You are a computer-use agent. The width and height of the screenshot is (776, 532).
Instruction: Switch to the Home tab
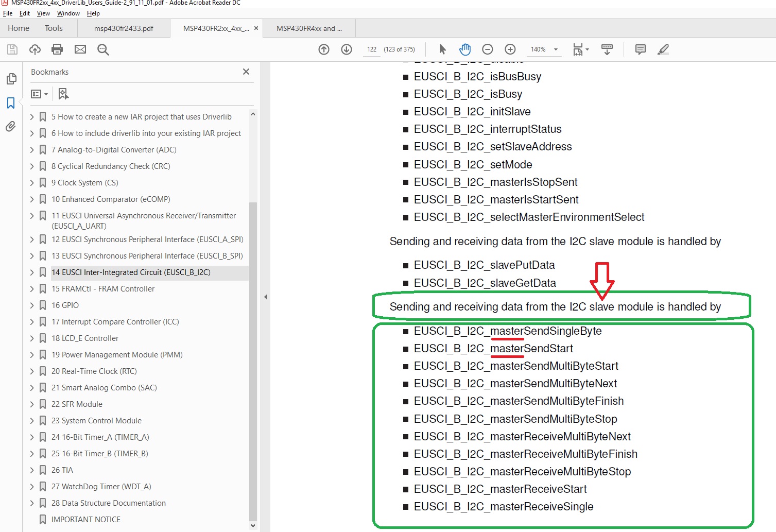[x=19, y=28]
